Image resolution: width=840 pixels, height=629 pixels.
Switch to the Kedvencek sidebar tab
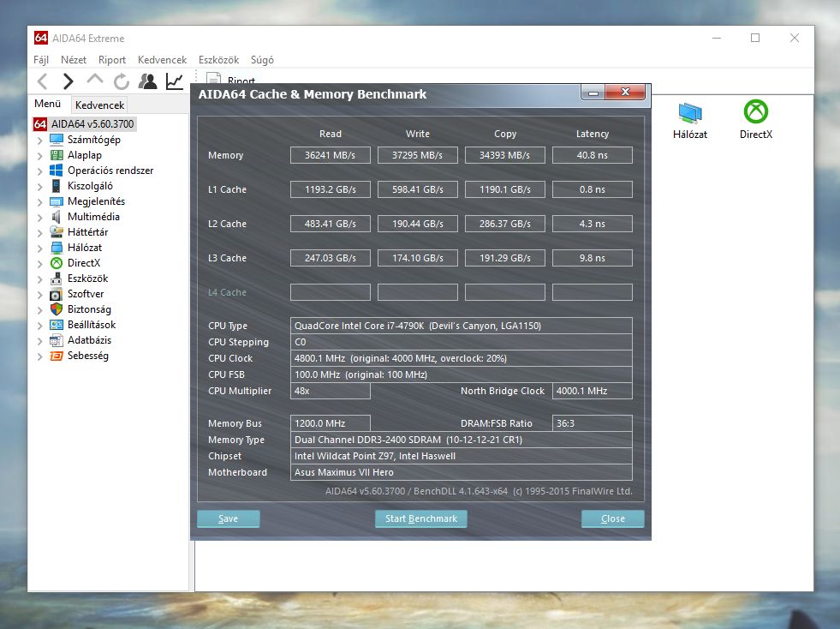click(x=99, y=105)
